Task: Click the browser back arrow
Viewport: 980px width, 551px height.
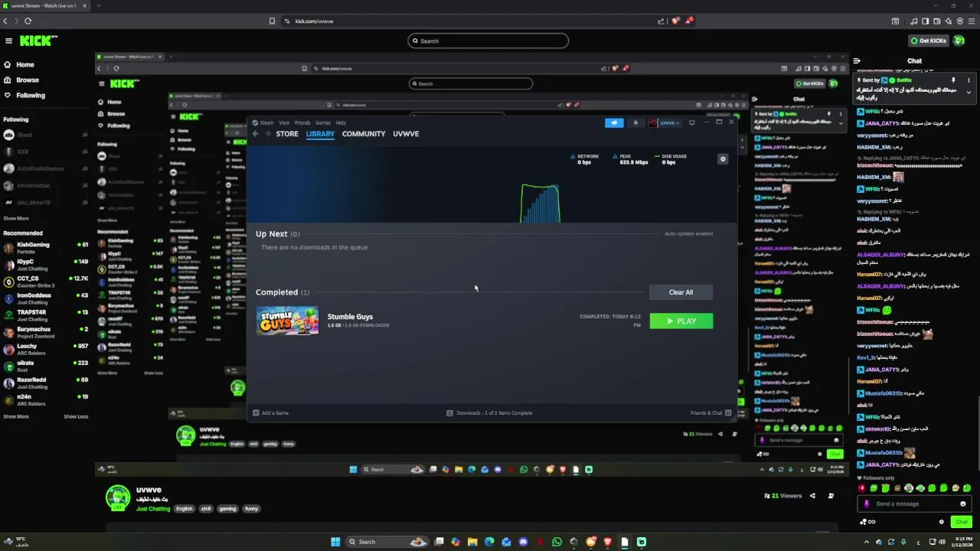Action: click(x=5, y=21)
